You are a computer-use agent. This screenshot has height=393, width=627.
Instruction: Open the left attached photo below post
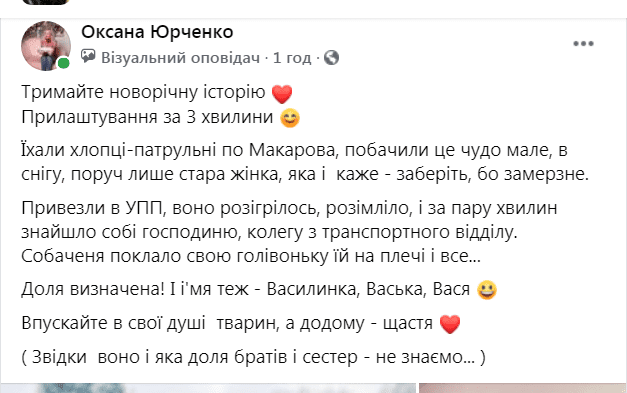pos(208,388)
